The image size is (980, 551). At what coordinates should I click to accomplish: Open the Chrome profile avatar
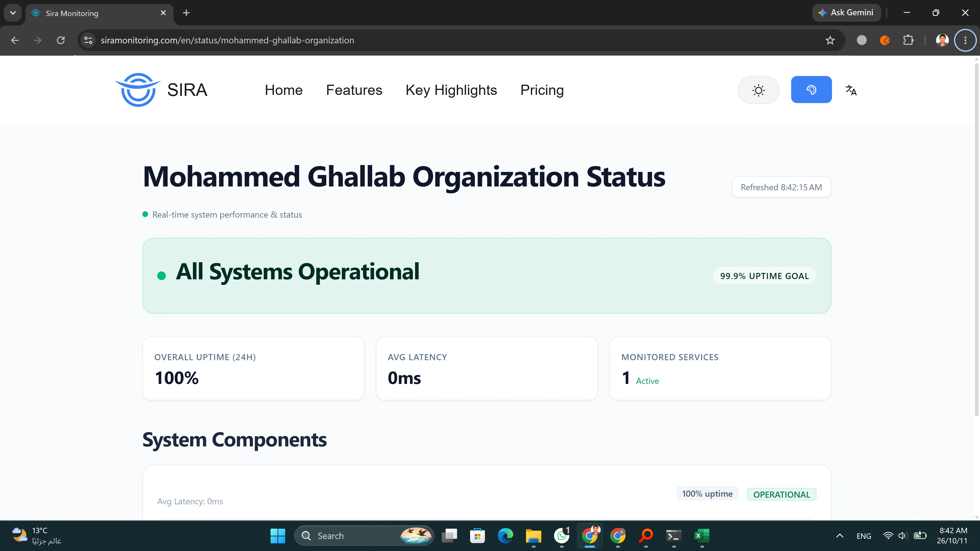(x=942, y=40)
